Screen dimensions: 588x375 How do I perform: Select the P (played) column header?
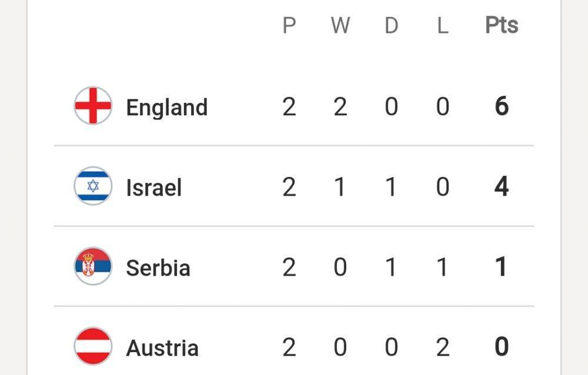[x=289, y=25]
